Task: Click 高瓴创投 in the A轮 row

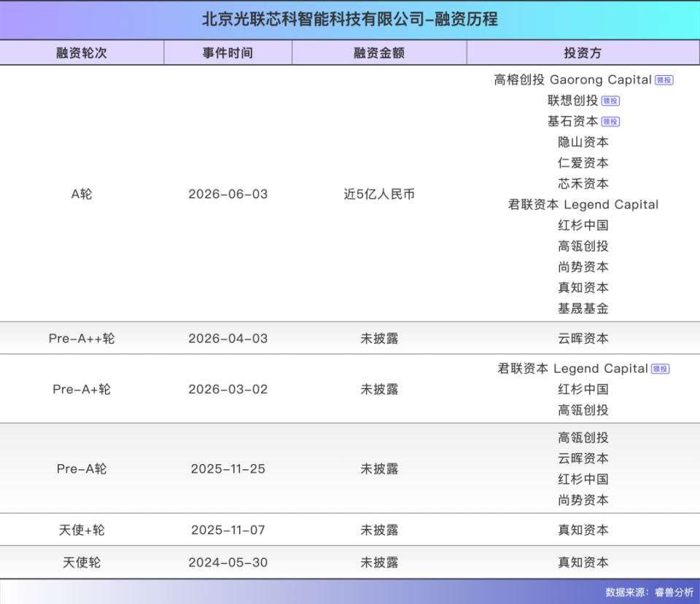Action: (x=583, y=246)
